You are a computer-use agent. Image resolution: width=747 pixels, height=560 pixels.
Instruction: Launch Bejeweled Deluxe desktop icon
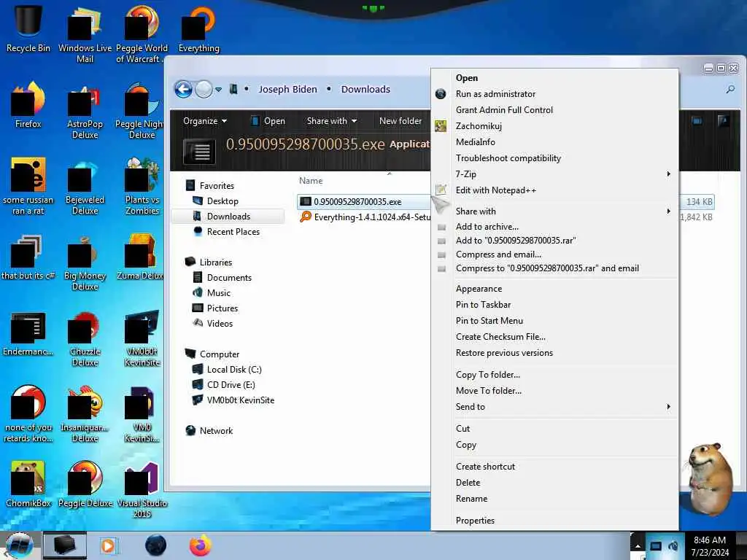[x=85, y=187]
